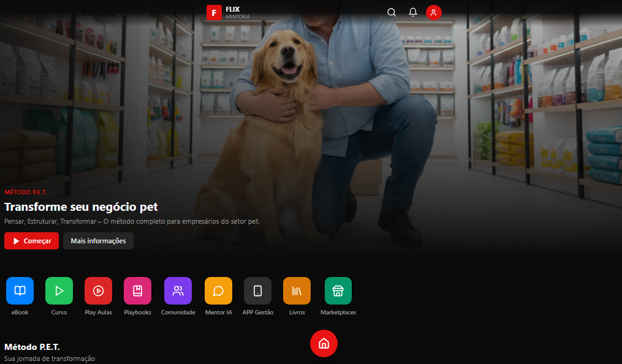The width and height of the screenshot is (622, 364).
Task: Click the Transforme seu negócio pet headline
Action: [x=81, y=207]
